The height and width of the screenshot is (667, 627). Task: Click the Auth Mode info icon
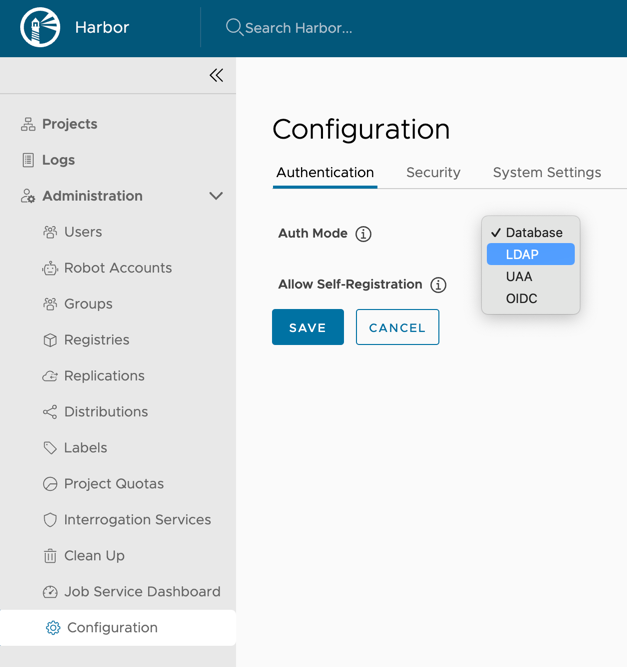pos(364,234)
